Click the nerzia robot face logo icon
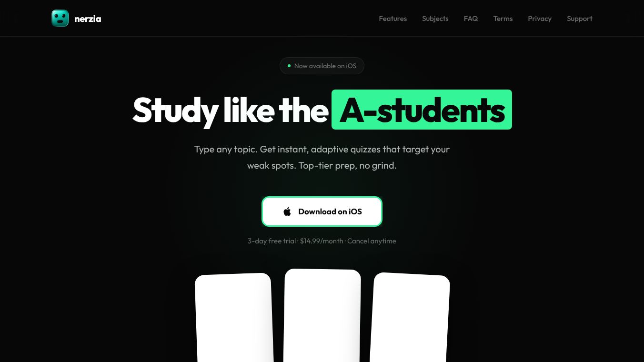 pos(60,19)
